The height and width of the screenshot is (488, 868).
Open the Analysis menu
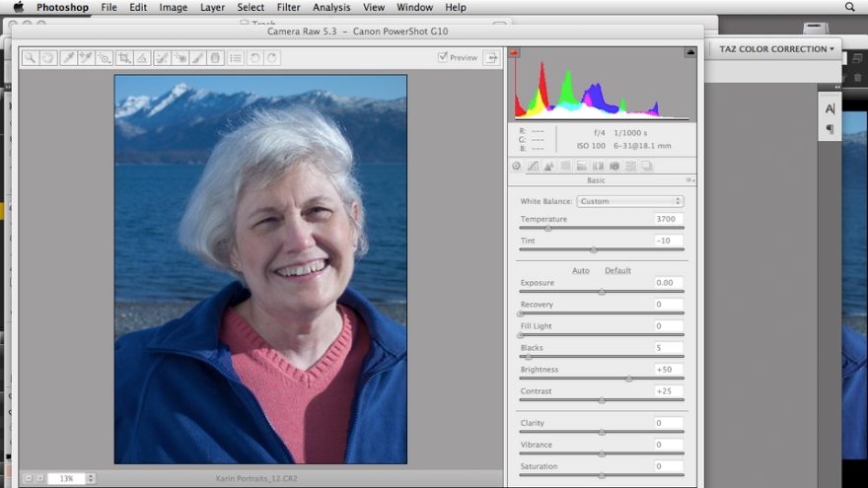331,7
